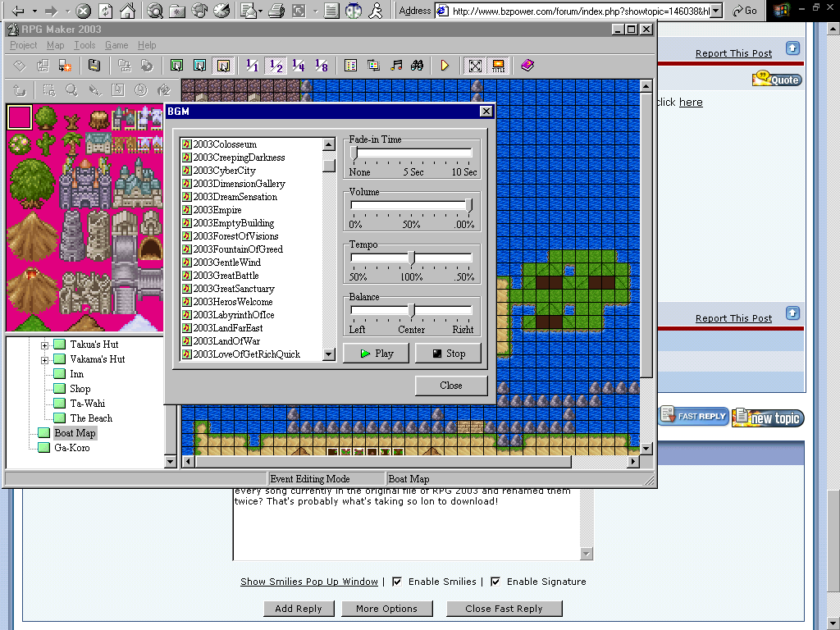Click the new topic forum button
The width and height of the screenshot is (840, 630).
tap(769, 418)
